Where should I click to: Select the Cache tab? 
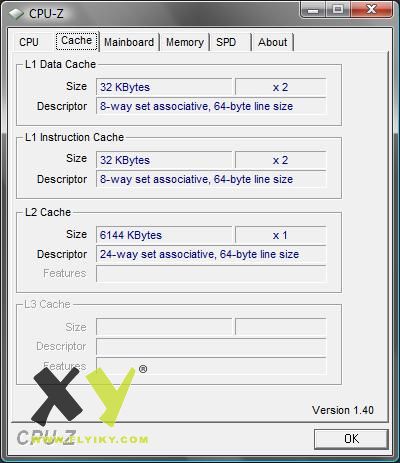pos(77,41)
